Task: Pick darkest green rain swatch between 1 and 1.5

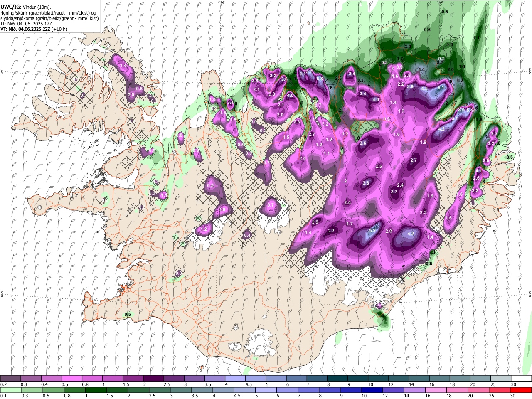Action: tap(96, 390)
